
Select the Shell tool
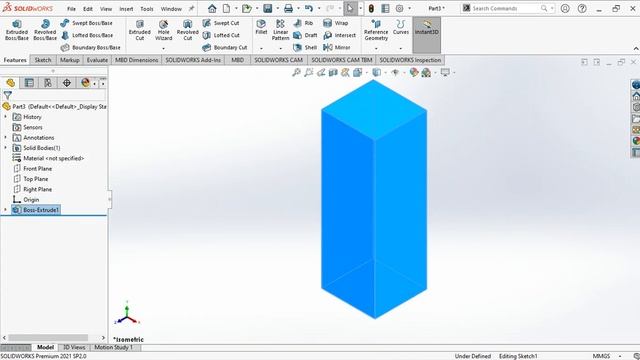pos(305,47)
